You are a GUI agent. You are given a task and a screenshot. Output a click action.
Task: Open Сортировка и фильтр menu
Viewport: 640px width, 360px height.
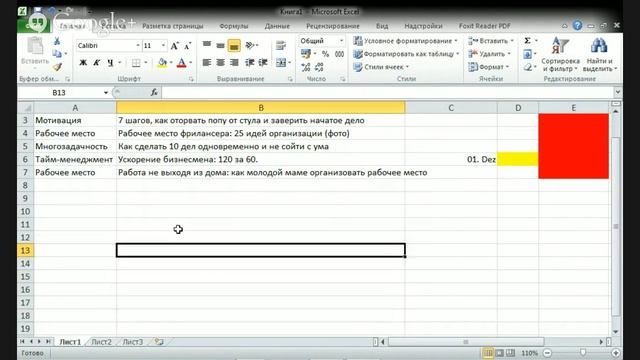pyautogui.click(x=560, y=54)
